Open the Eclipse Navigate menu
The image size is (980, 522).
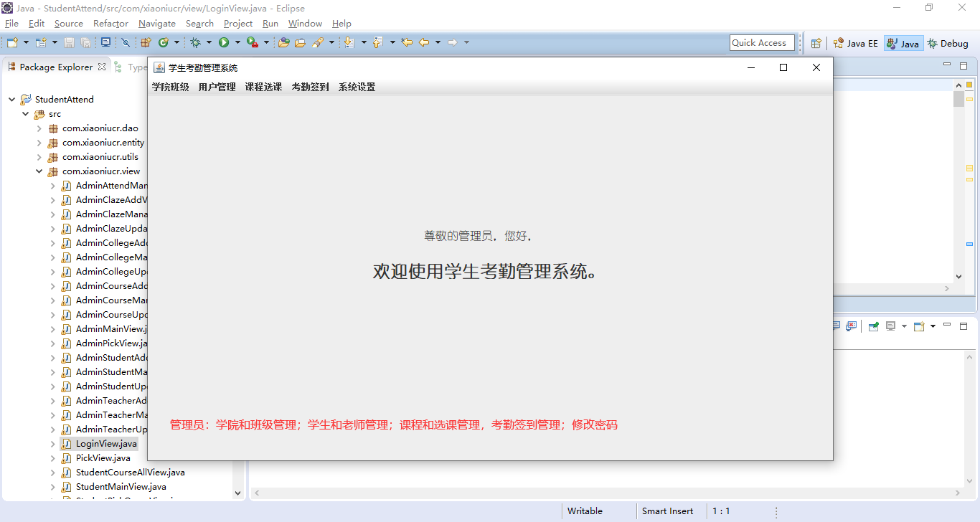click(x=157, y=24)
